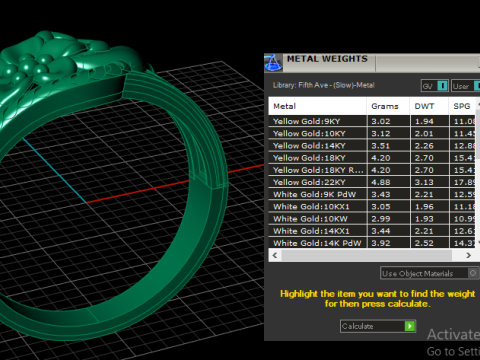Select the White Gold:10KW row

[x=372, y=219]
